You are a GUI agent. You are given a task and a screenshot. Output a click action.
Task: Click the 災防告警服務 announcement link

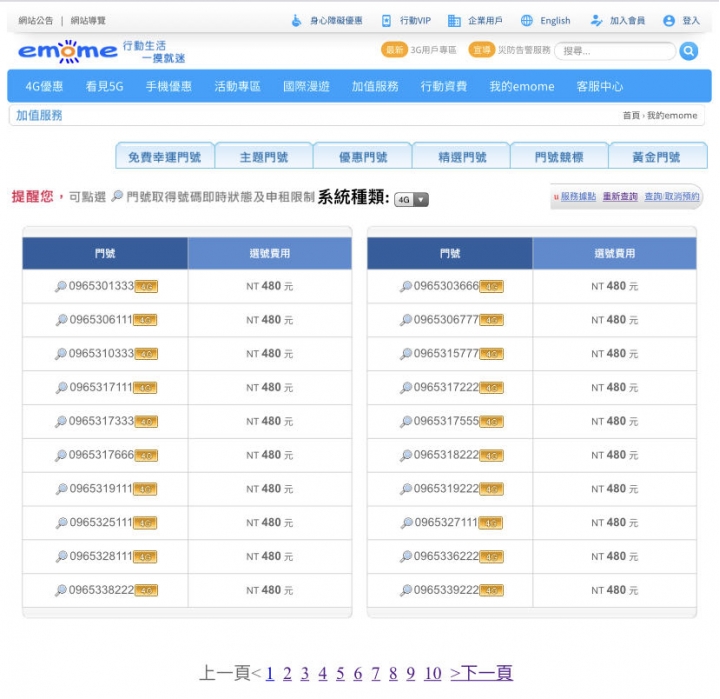pos(524,50)
